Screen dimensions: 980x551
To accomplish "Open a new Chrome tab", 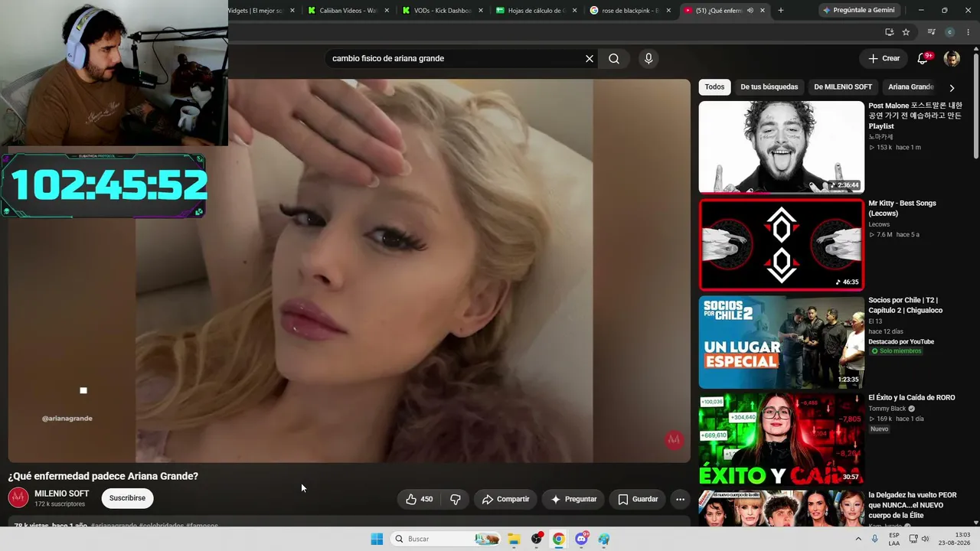I will click(781, 11).
